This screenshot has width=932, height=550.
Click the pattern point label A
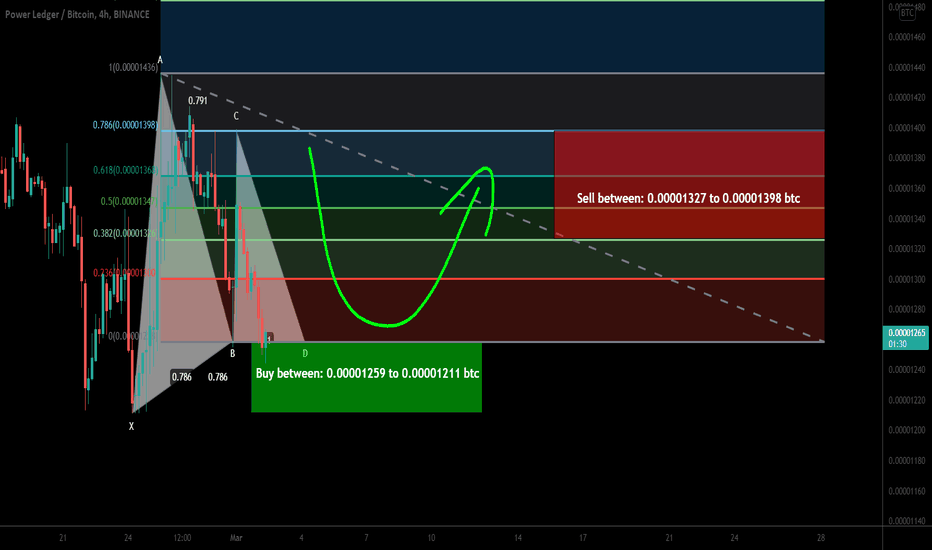(160, 60)
